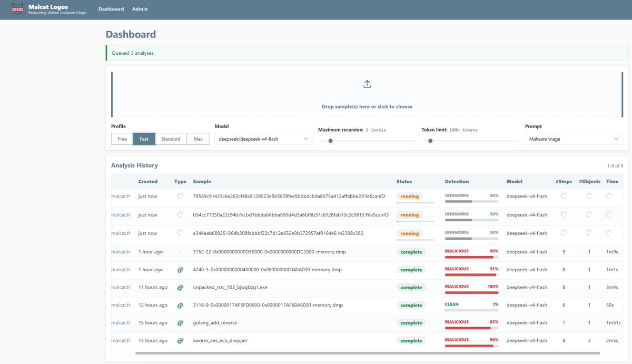Click the upload arrow icon in drop zone
Image resolution: width=632 pixels, height=364 pixels.
[x=367, y=84]
